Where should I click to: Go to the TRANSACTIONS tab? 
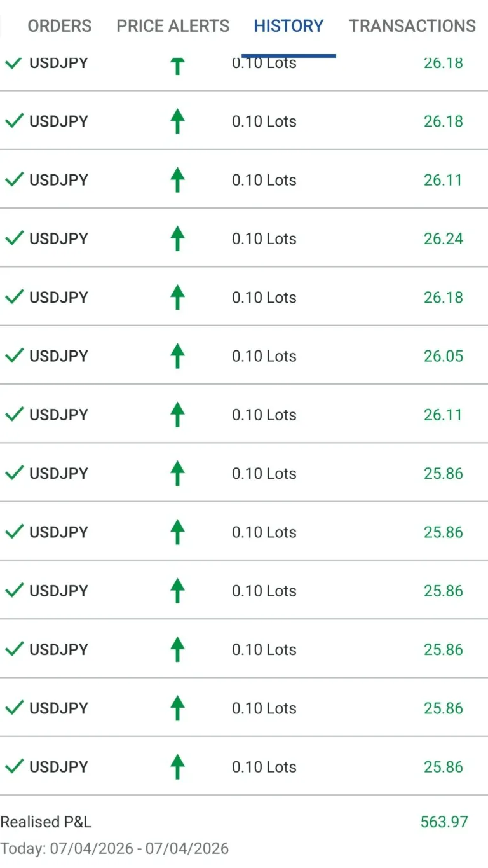coord(412,26)
